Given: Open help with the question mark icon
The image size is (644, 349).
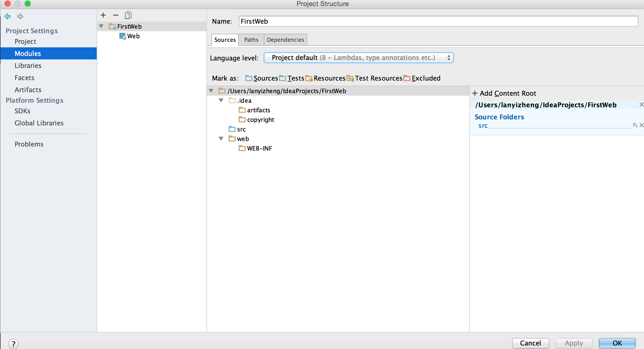Looking at the screenshot, I should pos(14,344).
